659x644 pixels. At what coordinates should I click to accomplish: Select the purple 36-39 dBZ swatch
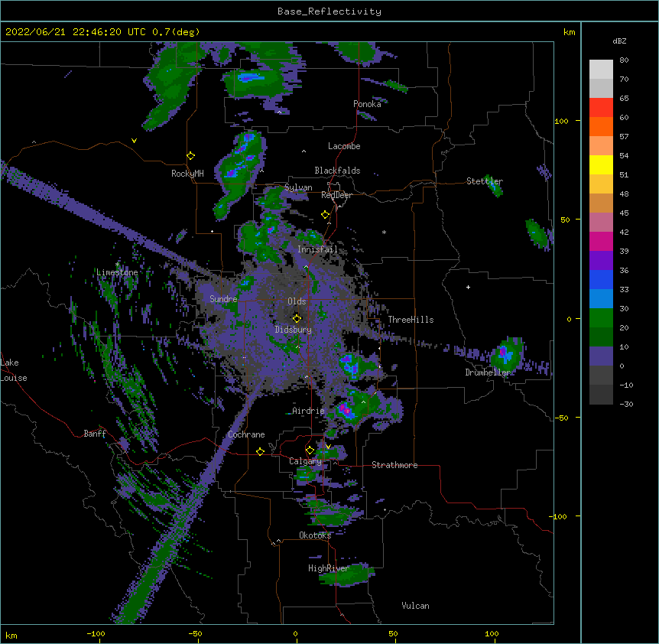pos(601,261)
